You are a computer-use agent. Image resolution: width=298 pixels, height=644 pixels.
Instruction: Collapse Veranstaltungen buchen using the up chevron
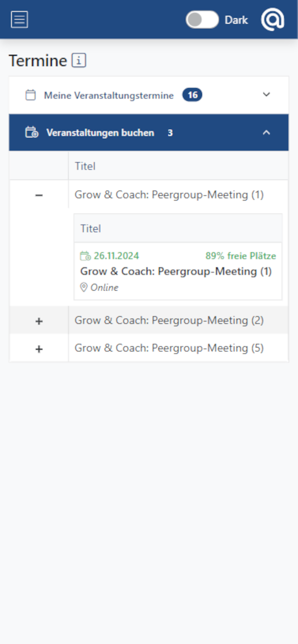[266, 132]
